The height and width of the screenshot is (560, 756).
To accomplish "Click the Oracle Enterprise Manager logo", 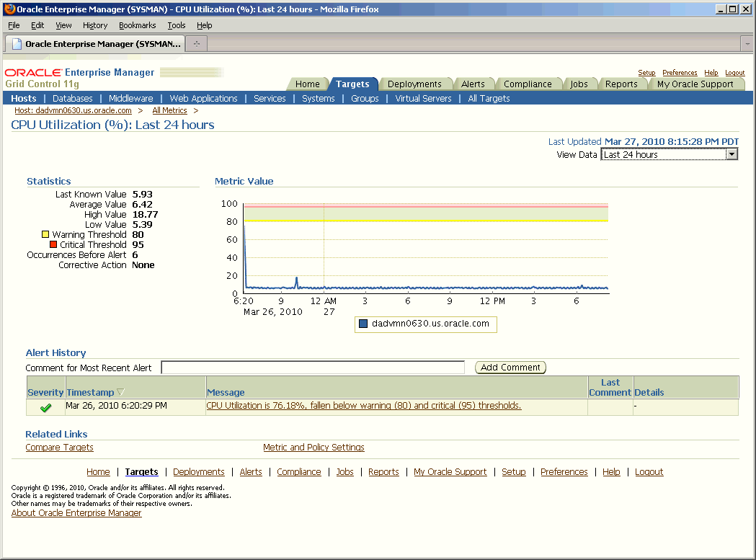I will [x=79, y=73].
